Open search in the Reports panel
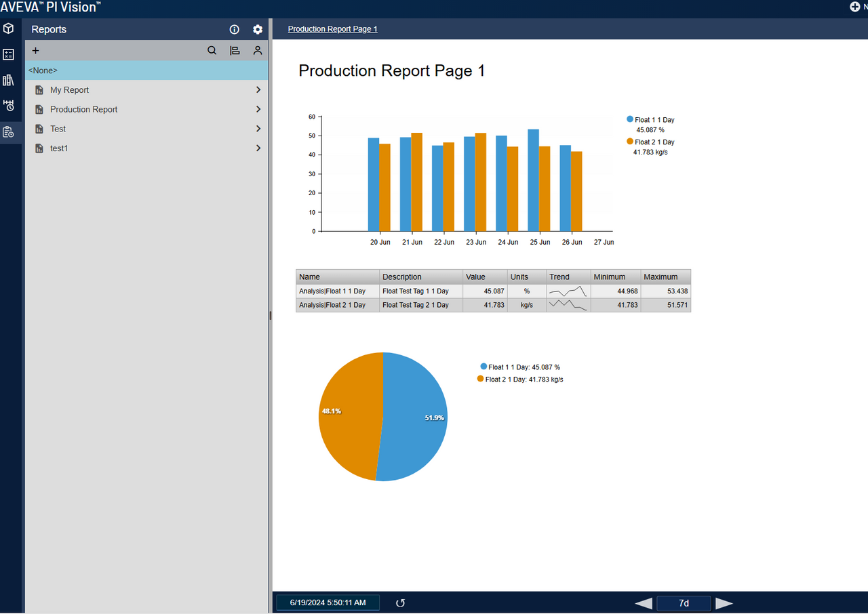 click(x=212, y=50)
